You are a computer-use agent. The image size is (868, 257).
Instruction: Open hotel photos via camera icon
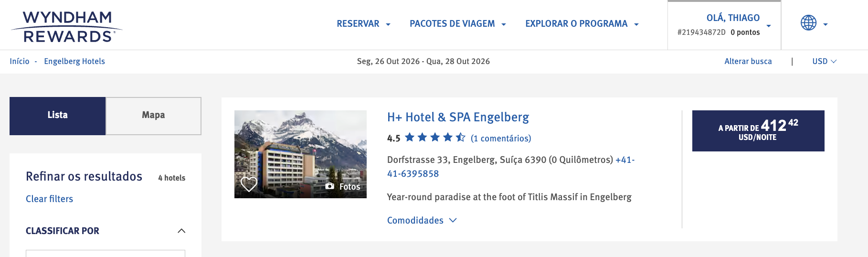click(x=330, y=186)
